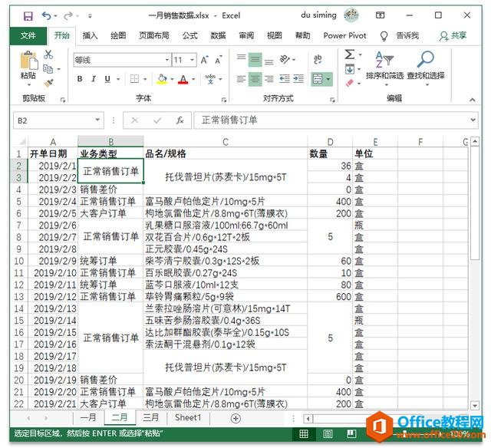
Task: Align text right
Action: tap(269, 79)
